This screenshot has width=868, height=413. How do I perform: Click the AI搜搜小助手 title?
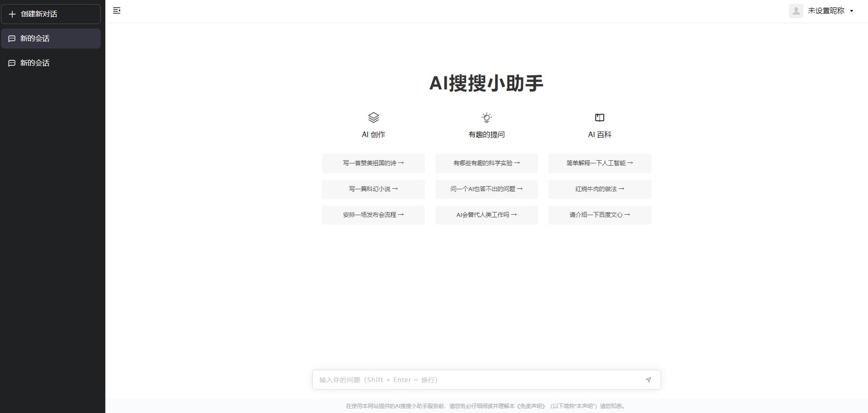(487, 83)
